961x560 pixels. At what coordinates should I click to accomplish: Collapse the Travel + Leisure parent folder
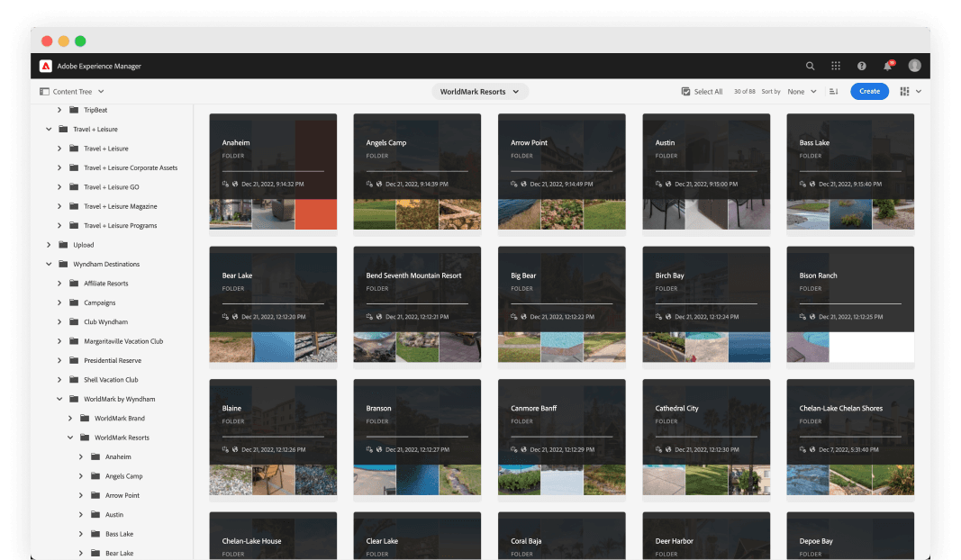49,130
